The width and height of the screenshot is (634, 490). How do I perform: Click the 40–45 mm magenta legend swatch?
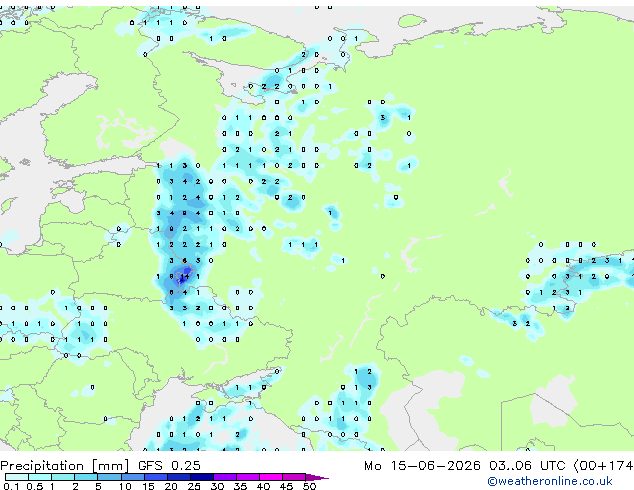(271, 477)
